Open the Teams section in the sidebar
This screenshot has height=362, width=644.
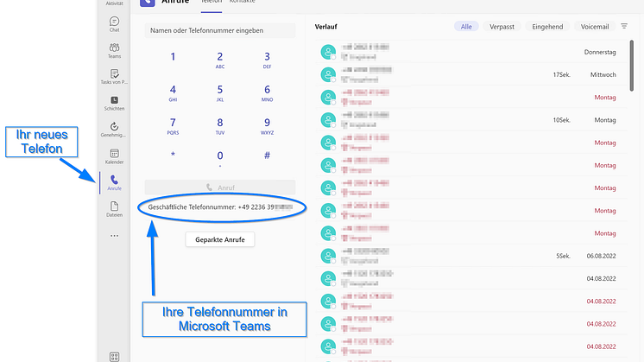pyautogui.click(x=114, y=50)
